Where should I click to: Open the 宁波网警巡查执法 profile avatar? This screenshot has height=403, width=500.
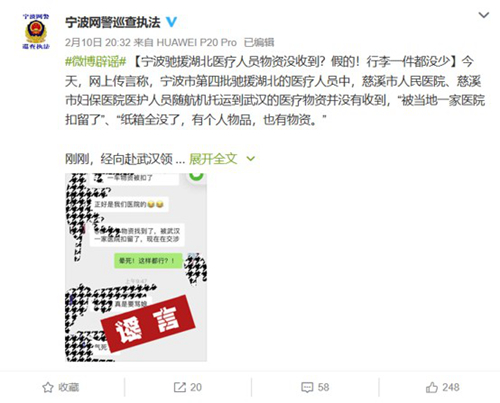(36, 32)
